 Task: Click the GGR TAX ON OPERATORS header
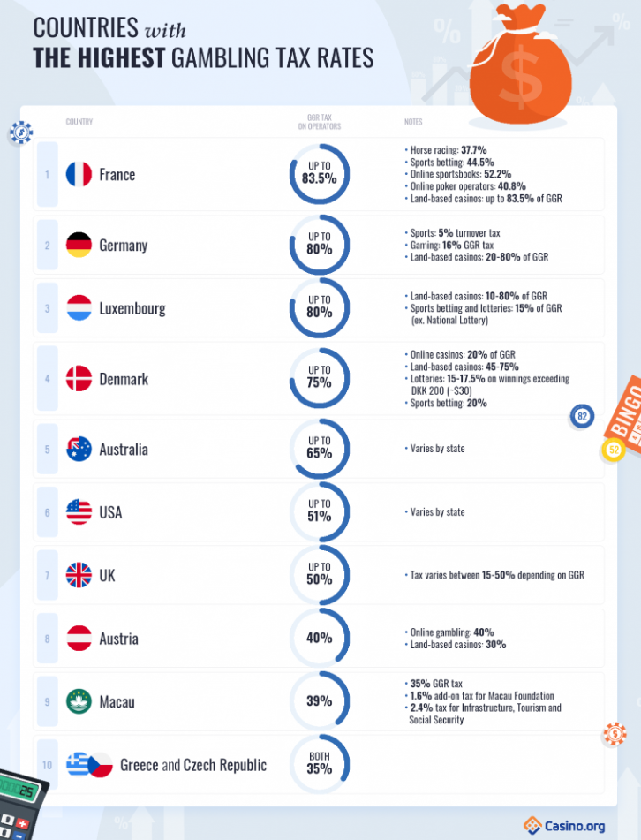[319, 122]
